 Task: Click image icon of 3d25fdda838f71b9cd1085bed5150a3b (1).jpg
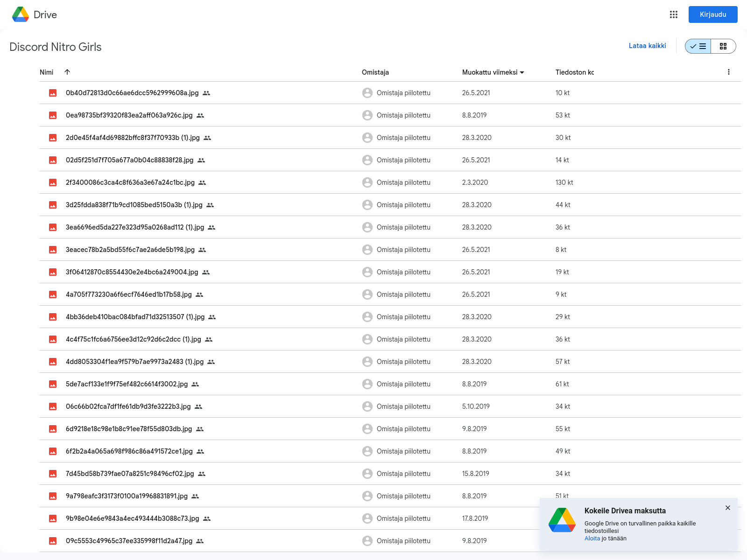coord(53,205)
